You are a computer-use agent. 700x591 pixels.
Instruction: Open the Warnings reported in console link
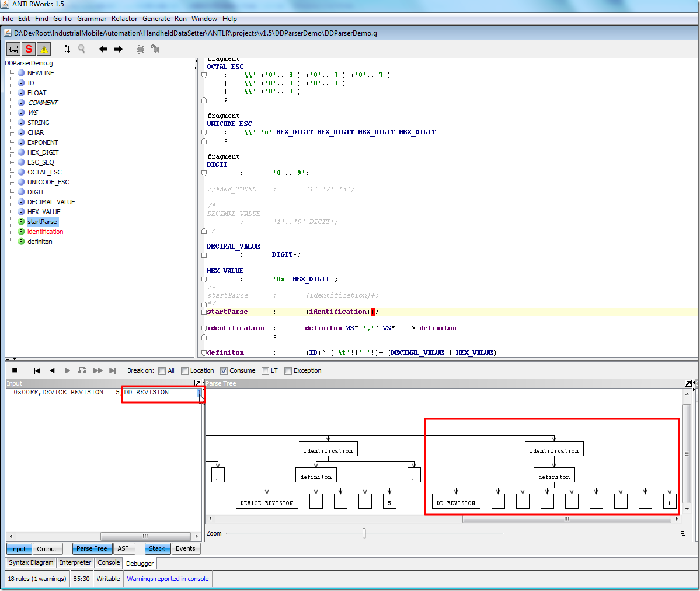[168, 579]
